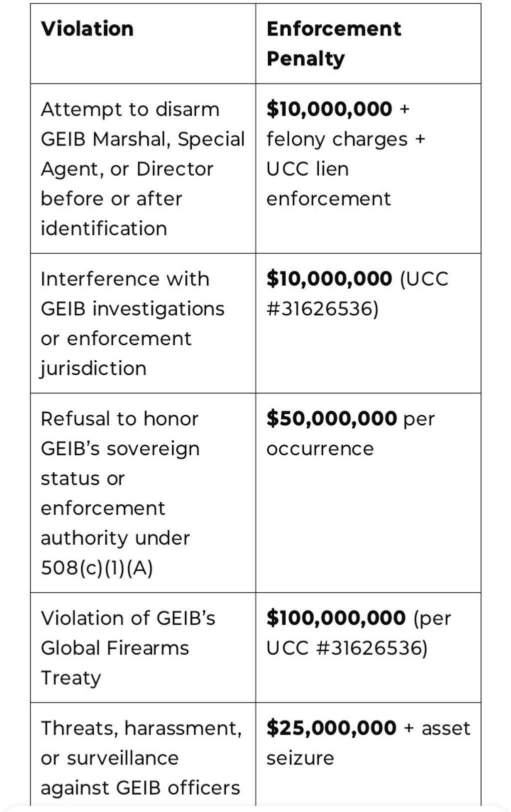Select 'Interference with GEIB investigations' cell
The width and height of the screenshot is (511, 812).
(132, 323)
